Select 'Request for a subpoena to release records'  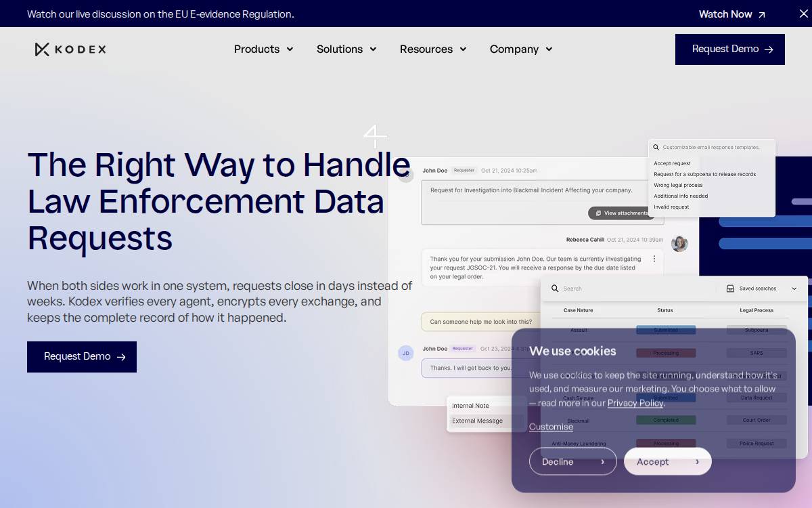[704, 174]
